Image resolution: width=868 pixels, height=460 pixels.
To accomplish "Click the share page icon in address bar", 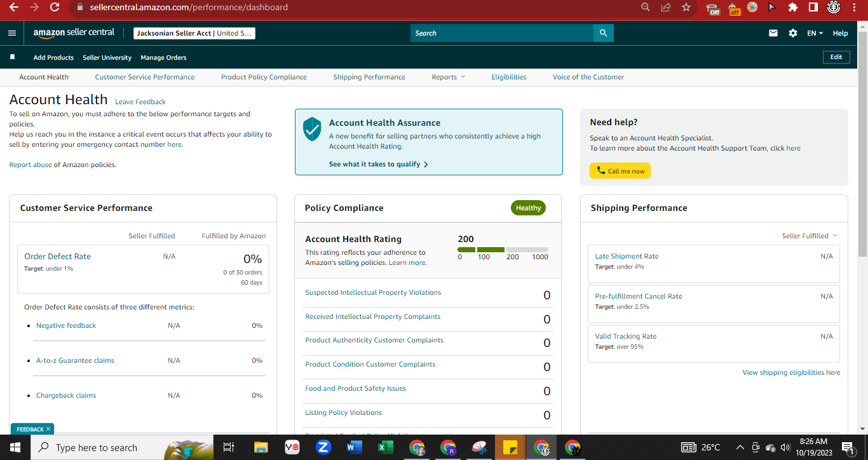I will pyautogui.click(x=666, y=8).
